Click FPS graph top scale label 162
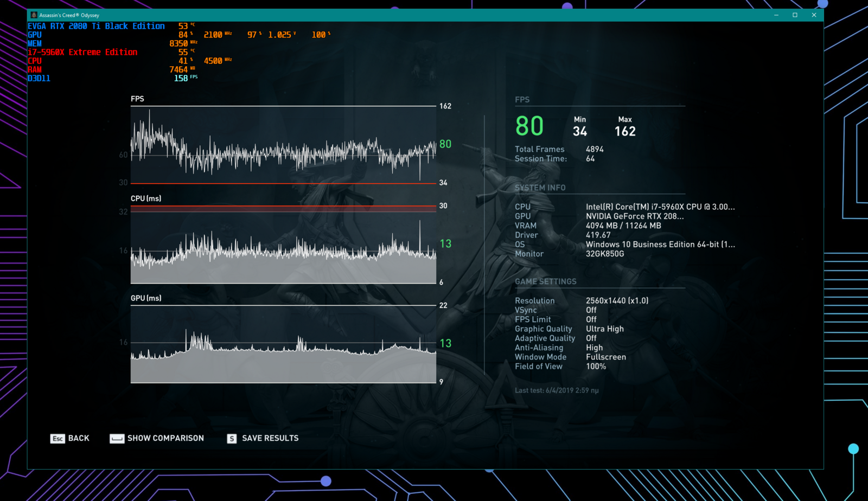The width and height of the screenshot is (868, 501). click(445, 106)
